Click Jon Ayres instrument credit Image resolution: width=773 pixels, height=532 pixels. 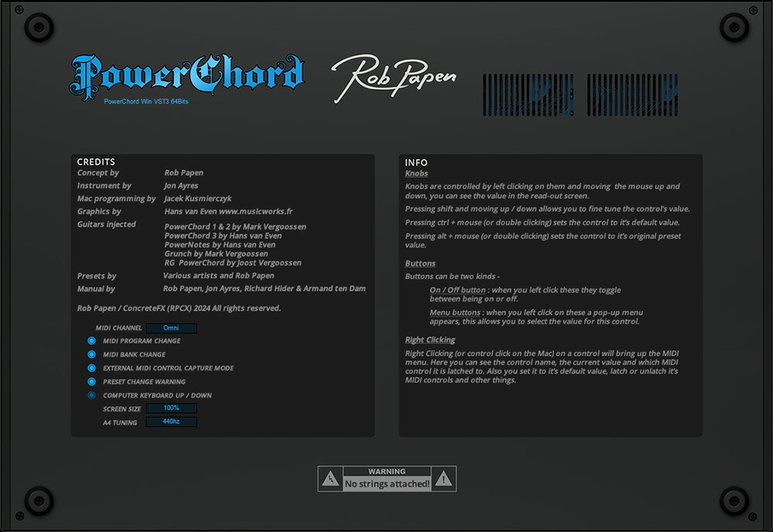[181, 186]
